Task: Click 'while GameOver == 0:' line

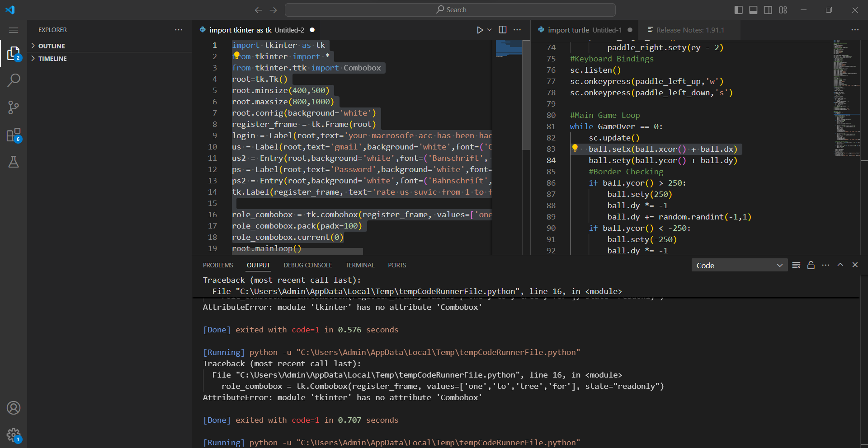Action: pyautogui.click(x=616, y=126)
